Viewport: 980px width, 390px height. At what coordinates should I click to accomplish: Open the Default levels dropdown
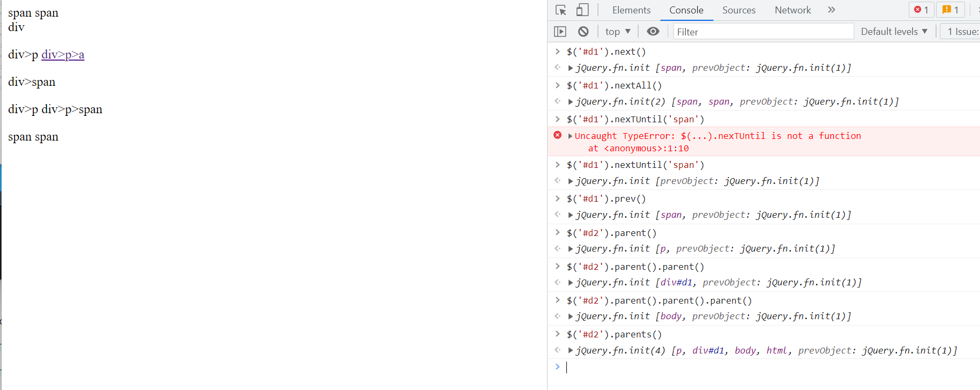894,32
